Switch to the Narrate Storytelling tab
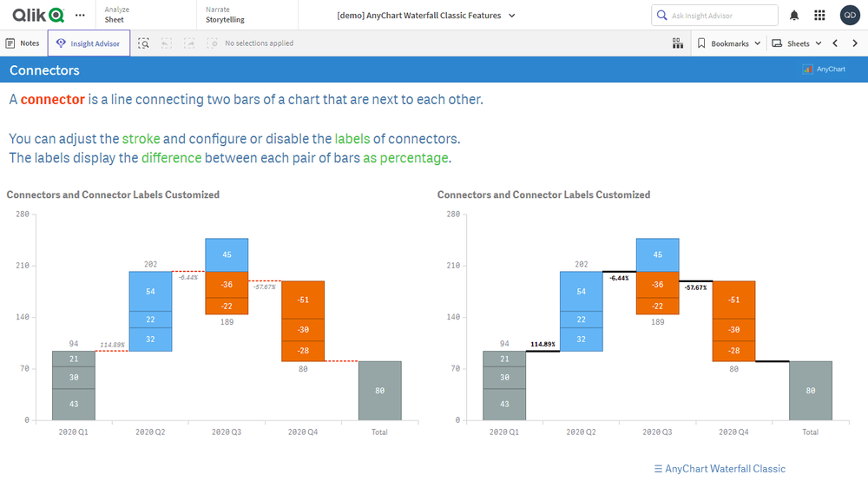 coord(225,15)
